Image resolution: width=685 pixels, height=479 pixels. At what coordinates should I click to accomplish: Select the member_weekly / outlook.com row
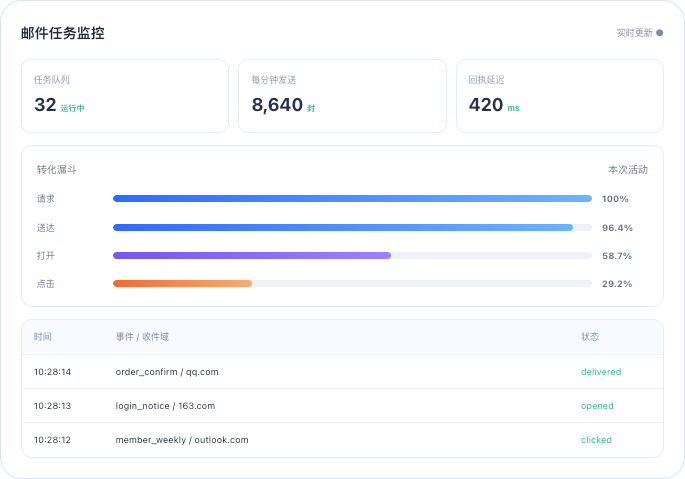coord(342,440)
